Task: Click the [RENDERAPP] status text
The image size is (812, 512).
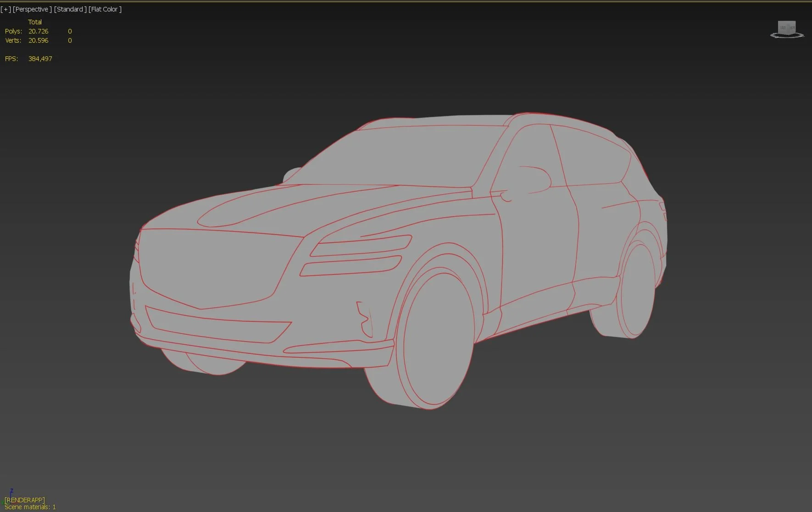Action: click(25, 500)
